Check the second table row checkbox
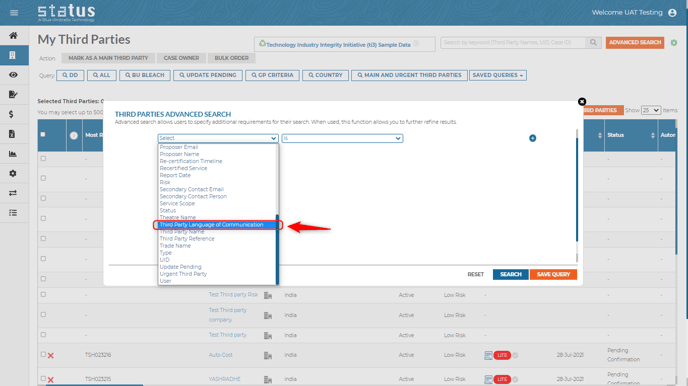 [x=43, y=178]
